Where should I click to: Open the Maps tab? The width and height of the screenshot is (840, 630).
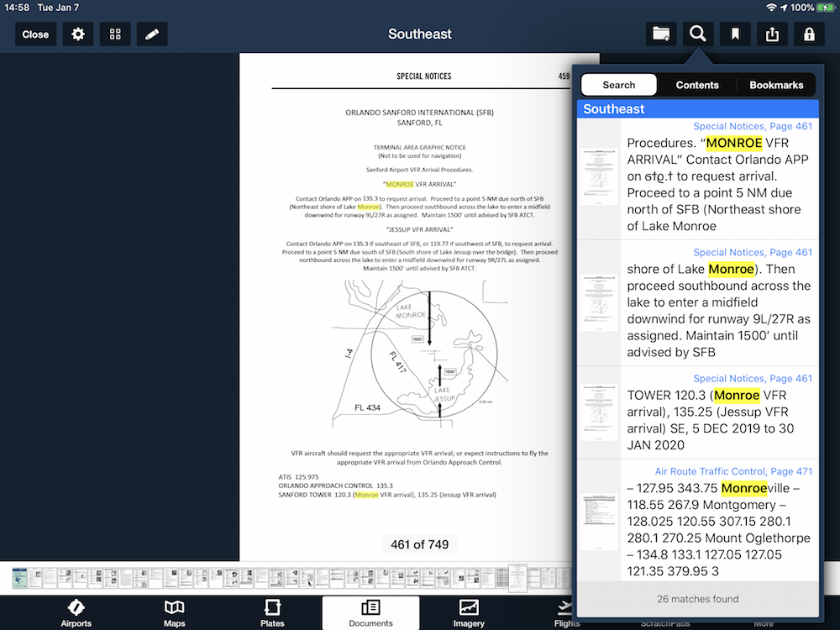point(175,613)
